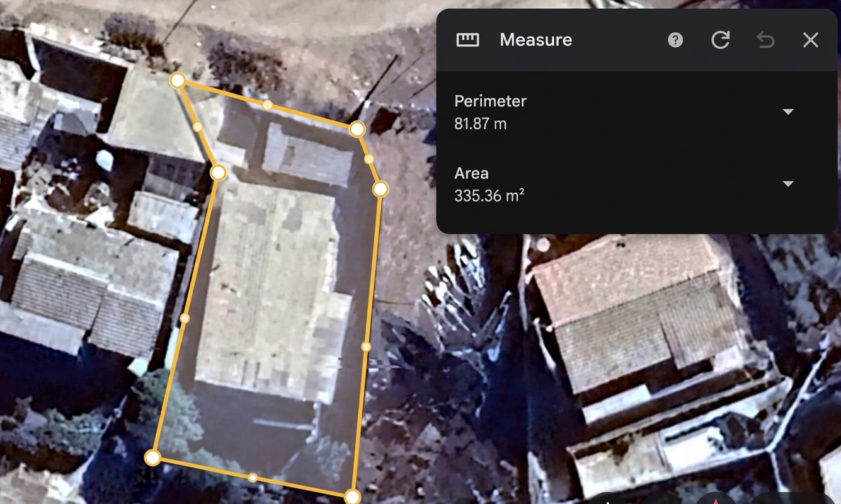Click the 335.36 m² area value
Viewport: 841px width, 504px height.
(x=489, y=196)
